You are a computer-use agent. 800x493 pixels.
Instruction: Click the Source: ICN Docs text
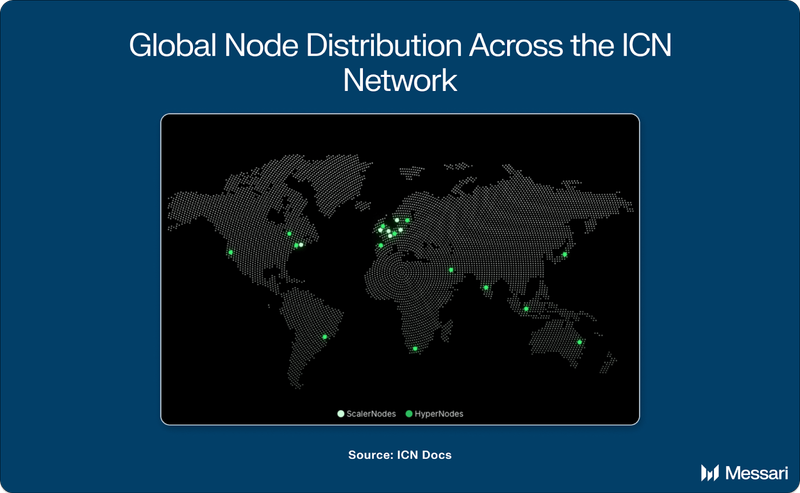(x=400, y=455)
